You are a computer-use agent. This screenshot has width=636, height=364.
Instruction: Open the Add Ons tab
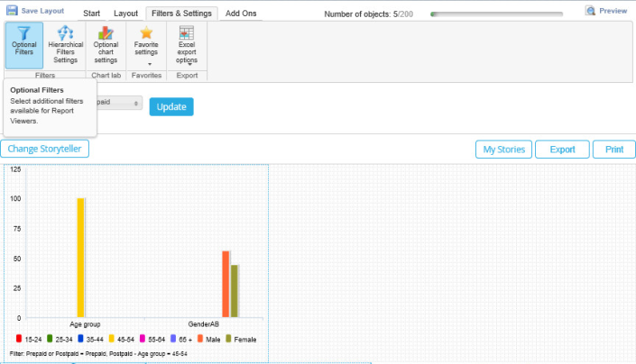(241, 14)
